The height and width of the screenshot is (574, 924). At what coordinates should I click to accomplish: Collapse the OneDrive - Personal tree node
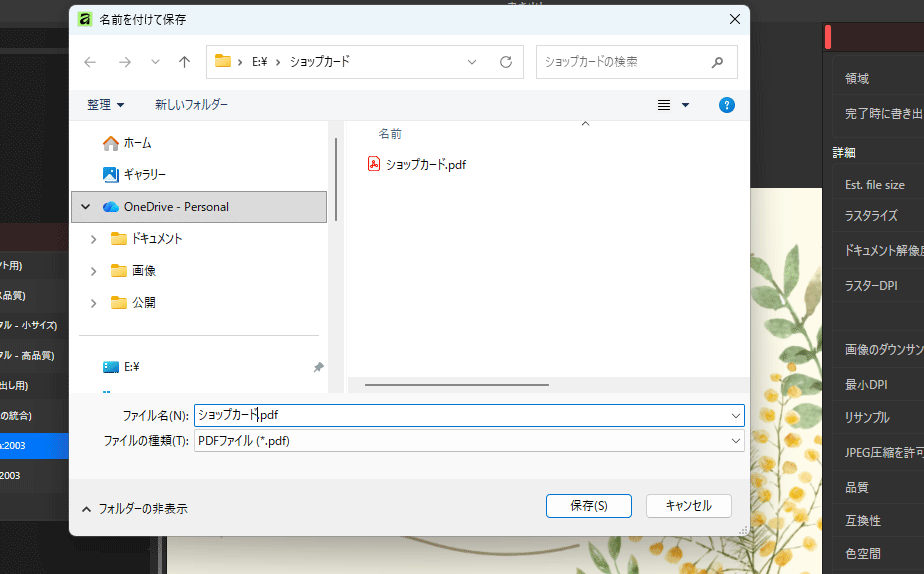(x=86, y=207)
